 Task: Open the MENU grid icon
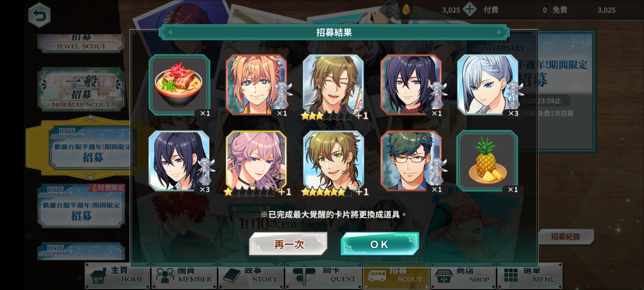coord(511,275)
